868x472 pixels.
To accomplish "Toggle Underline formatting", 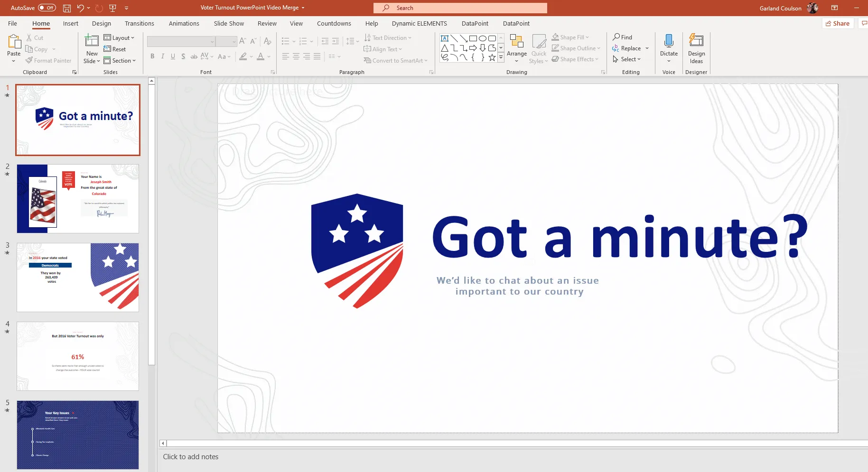I will tap(173, 56).
